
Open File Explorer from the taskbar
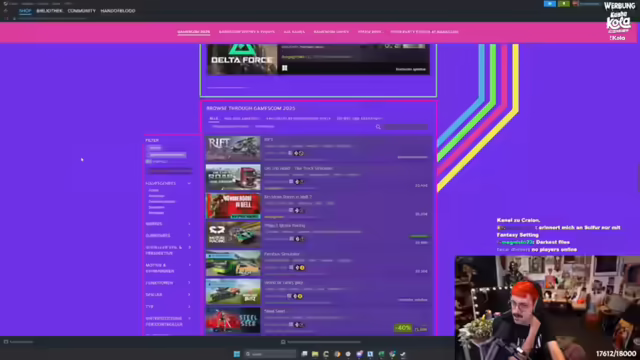(x=315, y=354)
